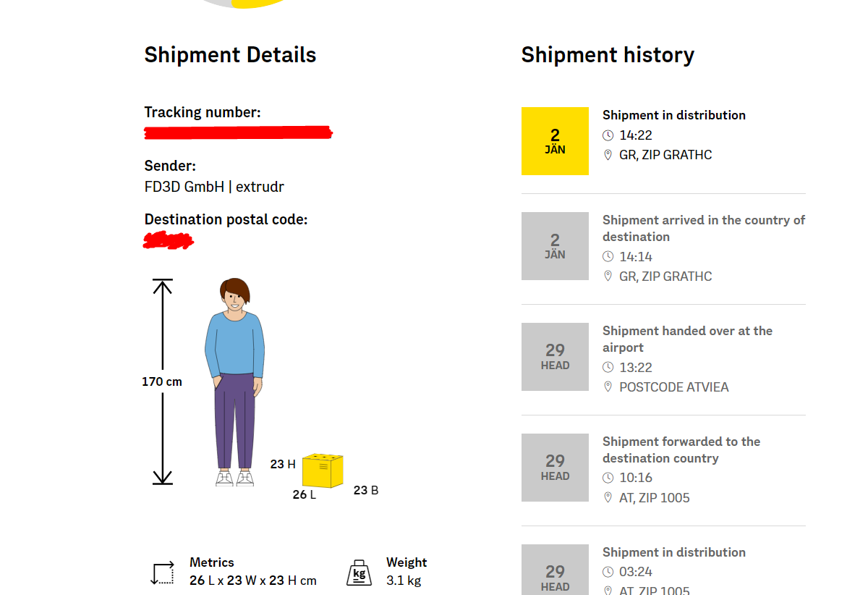868x595 pixels.
Task: Click the clock icon beside 14:22
Action: [x=608, y=135]
